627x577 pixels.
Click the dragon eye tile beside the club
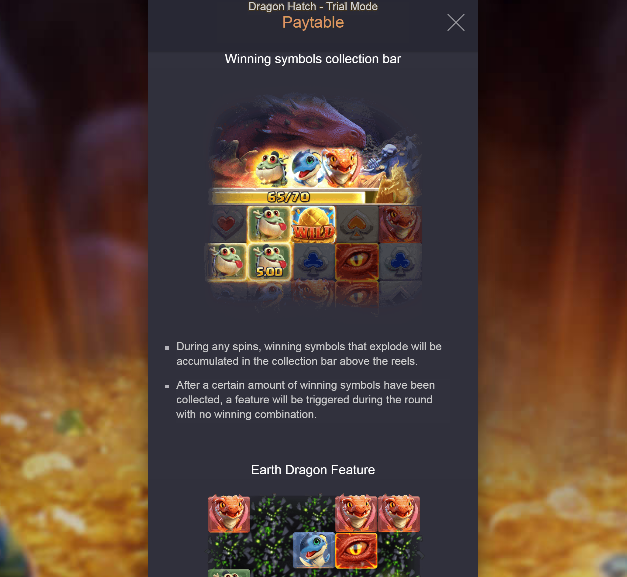pyautogui.click(x=357, y=262)
